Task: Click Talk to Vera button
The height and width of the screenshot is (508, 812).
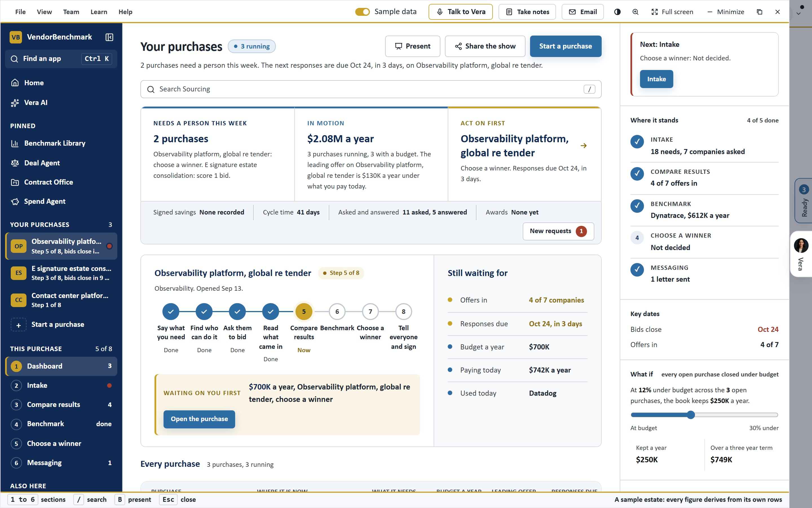Action: click(460, 12)
